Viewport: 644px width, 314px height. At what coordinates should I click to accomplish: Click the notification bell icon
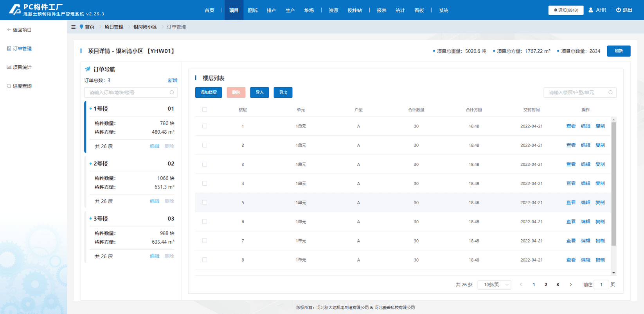coord(555,10)
